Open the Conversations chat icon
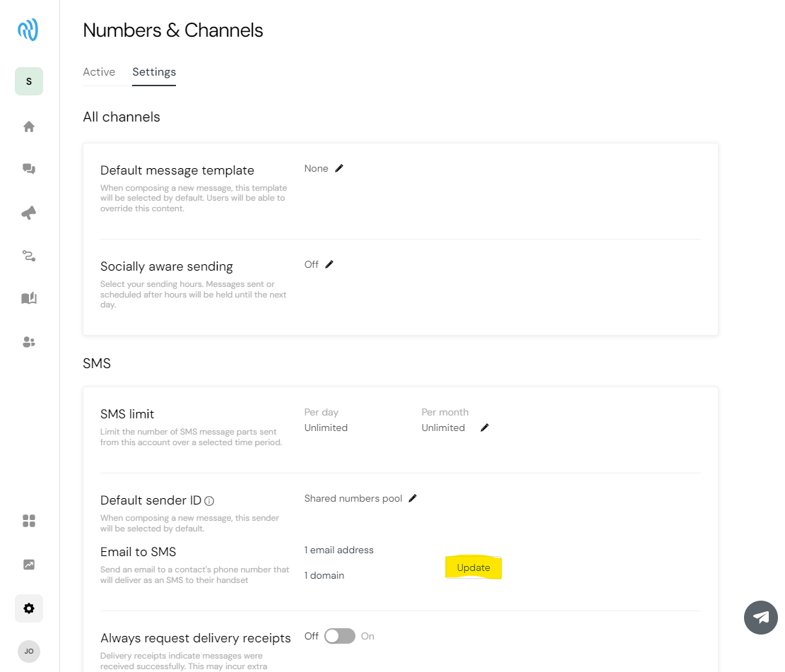 click(28, 169)
